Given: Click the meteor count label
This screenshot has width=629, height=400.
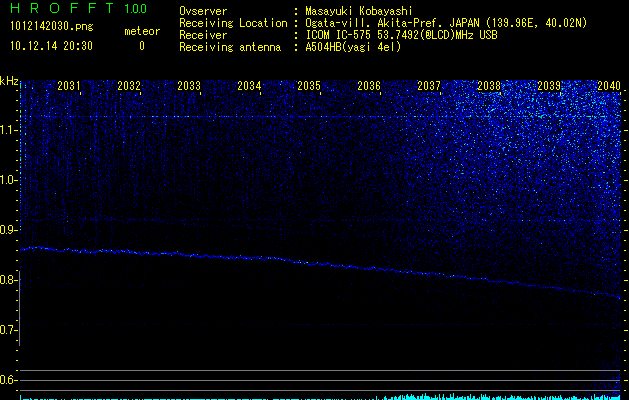Looking at the screenshot, I should point(141,31).
